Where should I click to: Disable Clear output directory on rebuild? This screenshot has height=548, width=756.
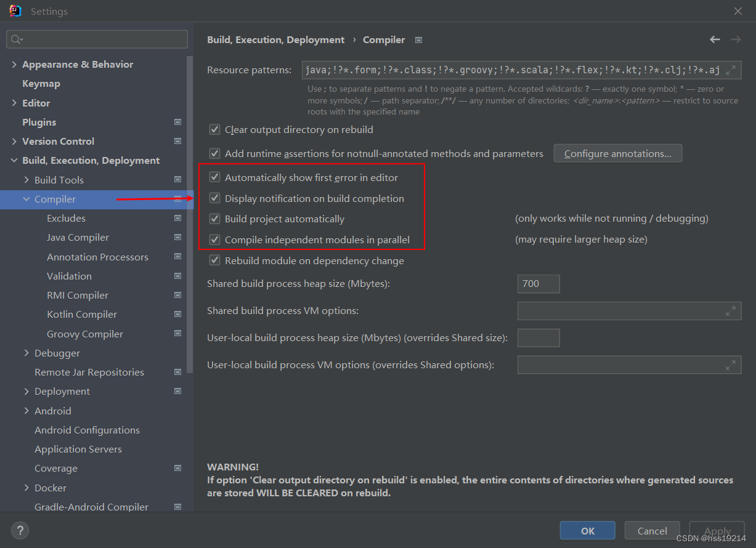coord(214,129)
